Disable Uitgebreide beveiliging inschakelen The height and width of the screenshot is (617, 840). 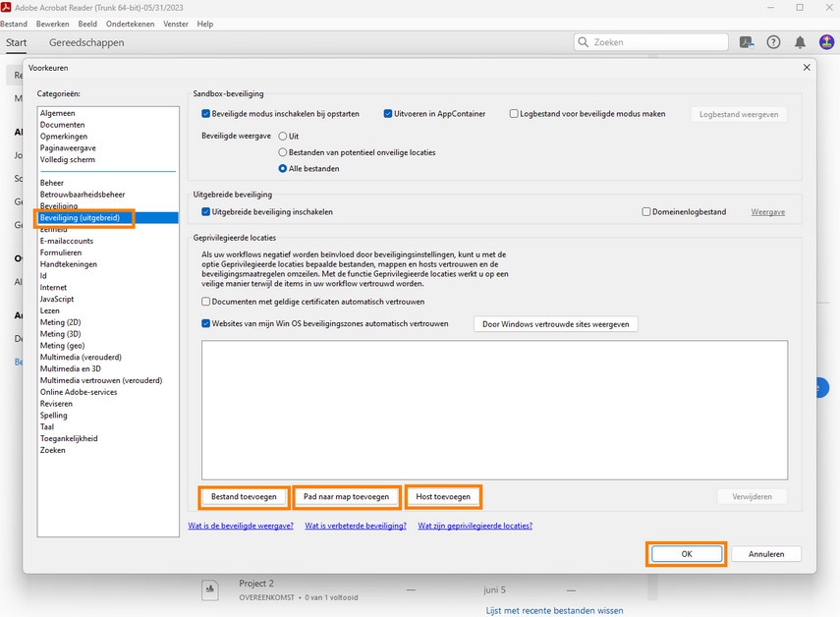pyautogui.click(x=204, y=211)
